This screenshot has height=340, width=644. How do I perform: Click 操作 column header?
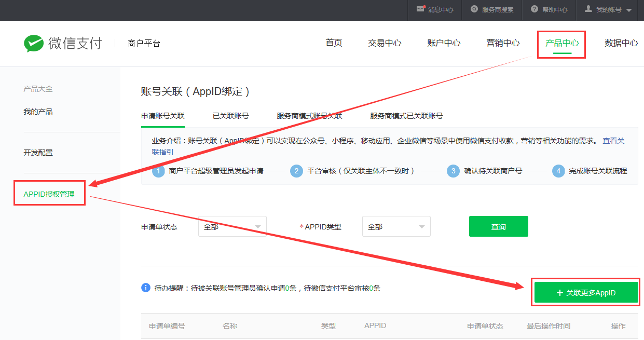[618, 326]
